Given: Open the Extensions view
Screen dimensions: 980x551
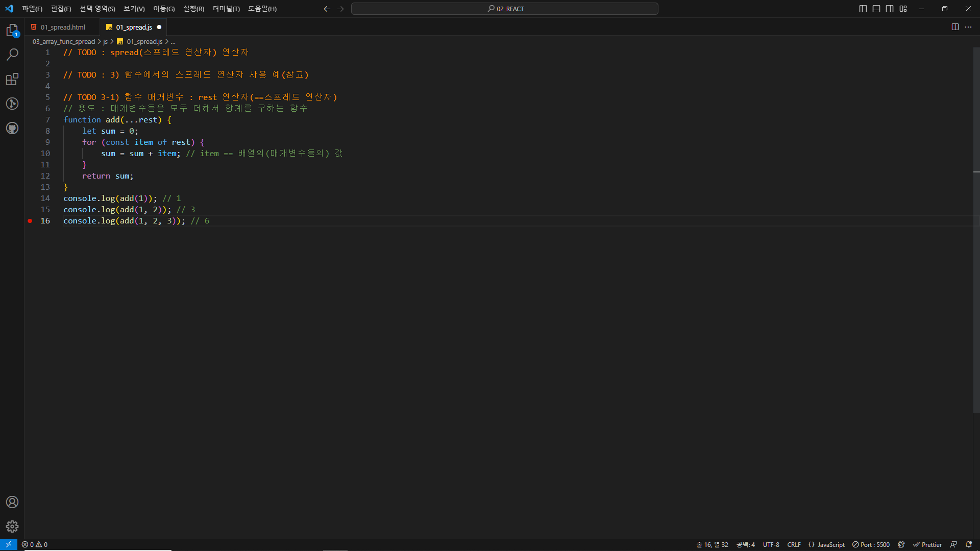Looking at the screenshot, I should coord(12,79).
